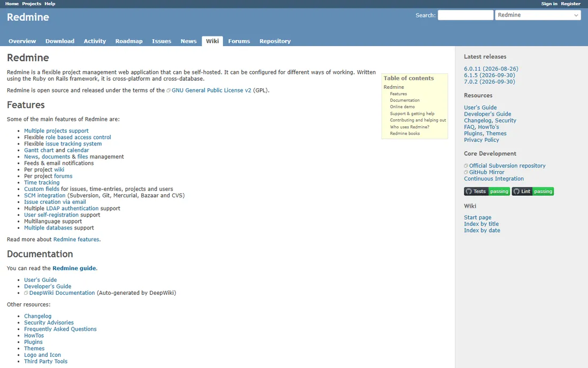Click the Redmine header title
The width and height of the screenshot is (588, 368).
(28, 17)
